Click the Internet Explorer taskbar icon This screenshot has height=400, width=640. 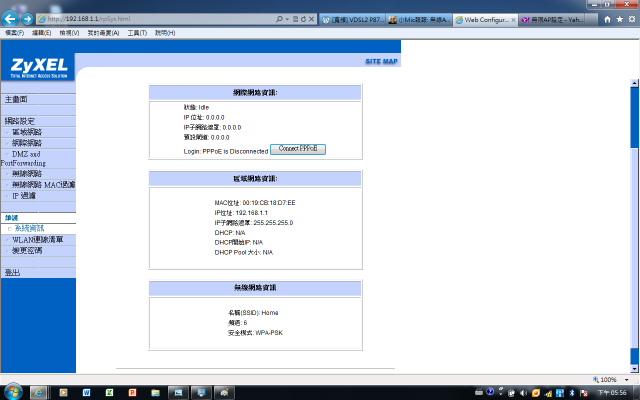38,393
